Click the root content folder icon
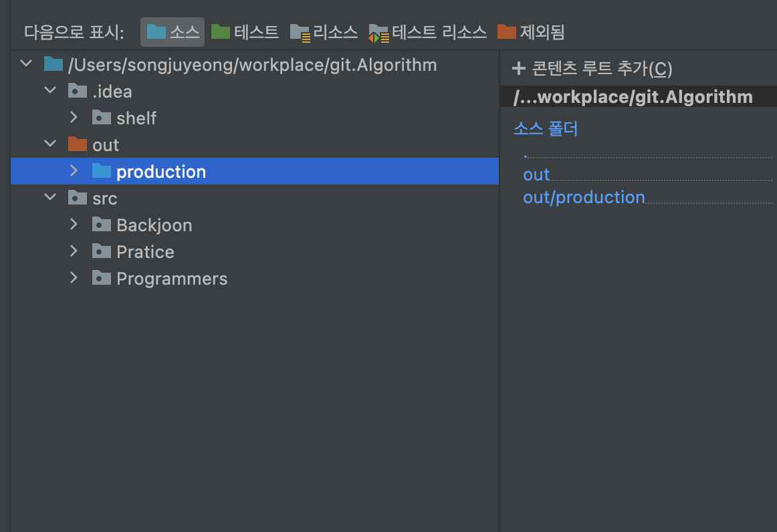Viewport: 777px width, 532px height. click(x=53, y=64)
